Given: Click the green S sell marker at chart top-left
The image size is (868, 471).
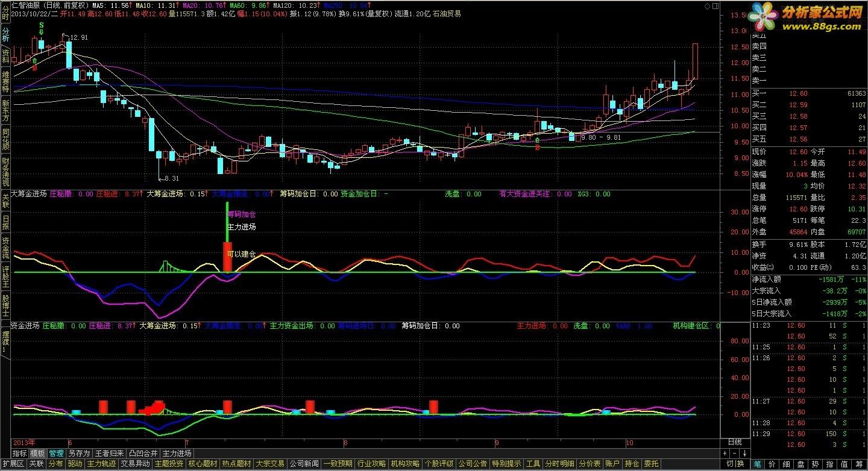Looking at the screenshot, I should pos(42,26).
